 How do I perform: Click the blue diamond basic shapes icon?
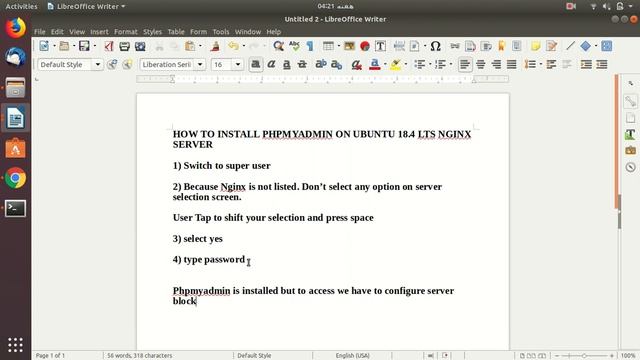[x=586, y=46]
